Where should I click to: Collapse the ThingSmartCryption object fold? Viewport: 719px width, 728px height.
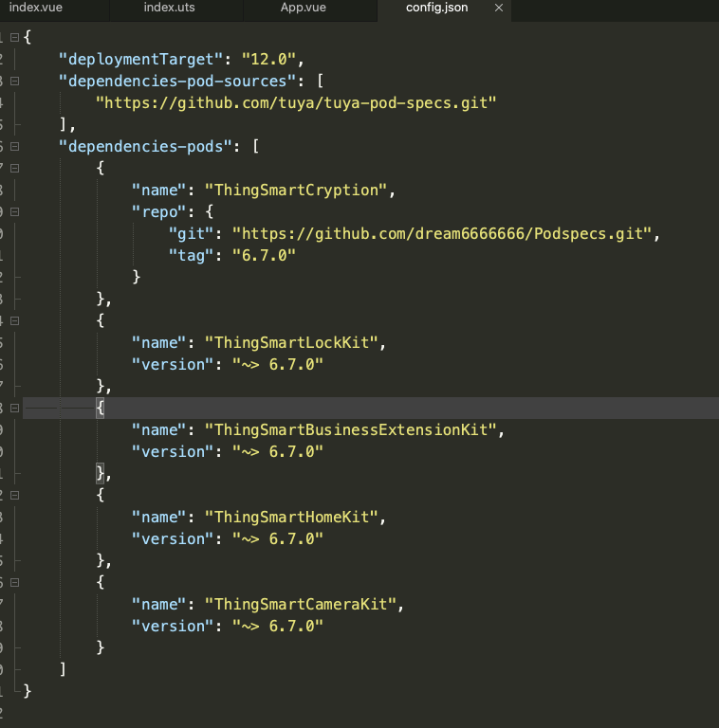coord(15,168)
